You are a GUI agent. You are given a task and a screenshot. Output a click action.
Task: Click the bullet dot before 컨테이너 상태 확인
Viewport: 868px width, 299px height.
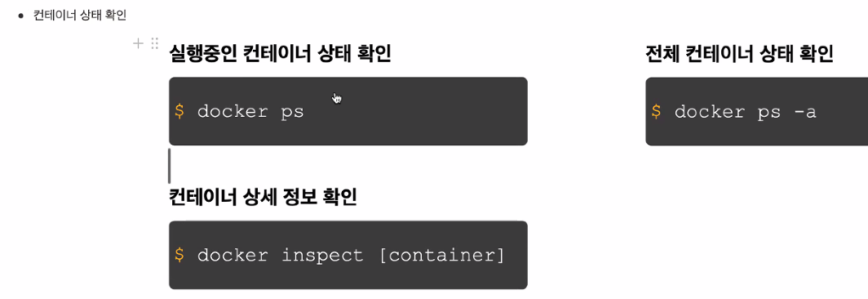(x=21, y=16)
